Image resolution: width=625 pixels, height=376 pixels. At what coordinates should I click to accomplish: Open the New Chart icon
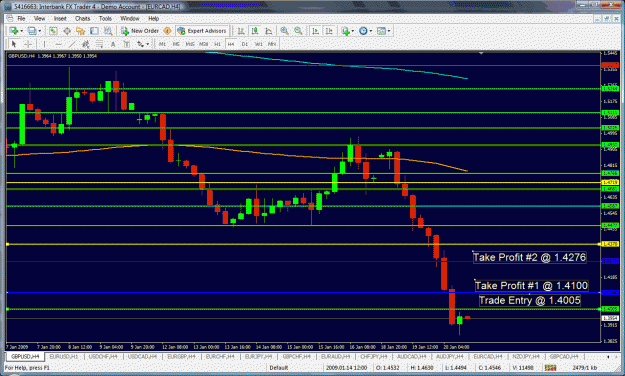pyautogui.click(x=14, y=31)
